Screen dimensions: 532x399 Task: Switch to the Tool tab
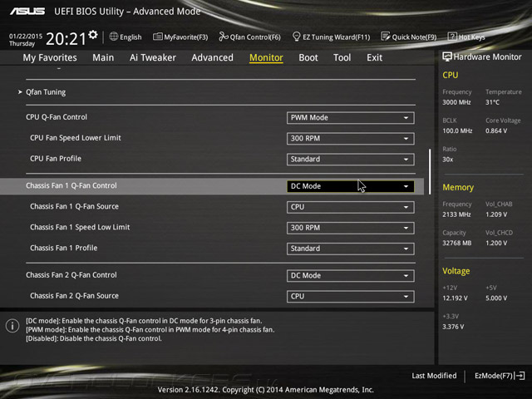(342, 57)
